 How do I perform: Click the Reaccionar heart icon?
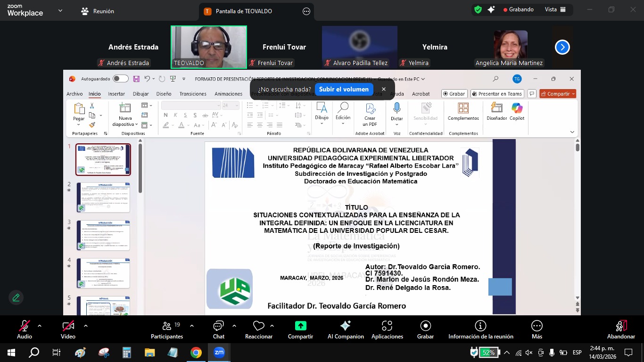click(258, 326)
